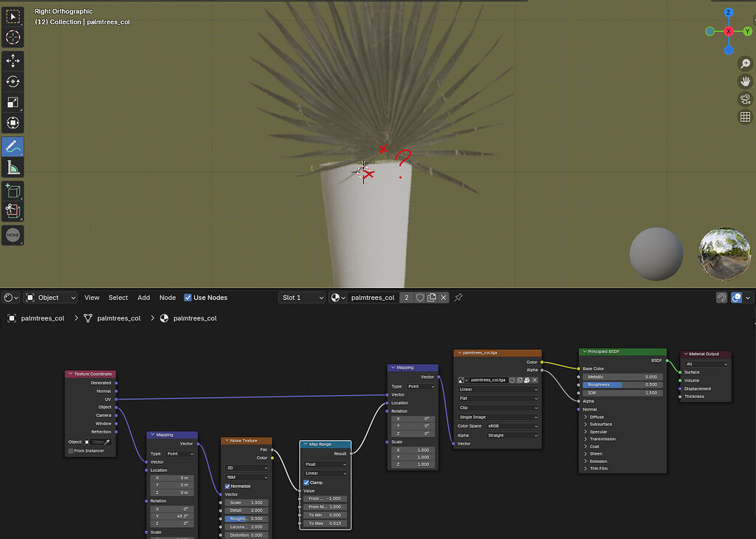756x539 pixels.
Task: Toggle fake user shield for palmtrees_col material
Action: 420,298
